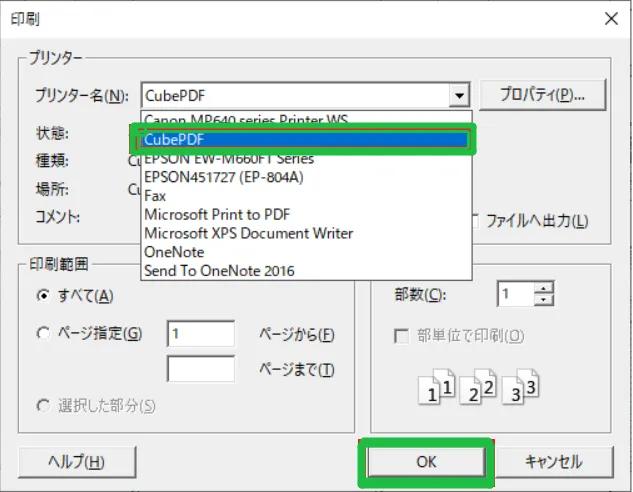Choose Canon MP640 series Printer WS
Image resolution: width=633 pixels, height=492 pixels.
click(x=306, y=119)
